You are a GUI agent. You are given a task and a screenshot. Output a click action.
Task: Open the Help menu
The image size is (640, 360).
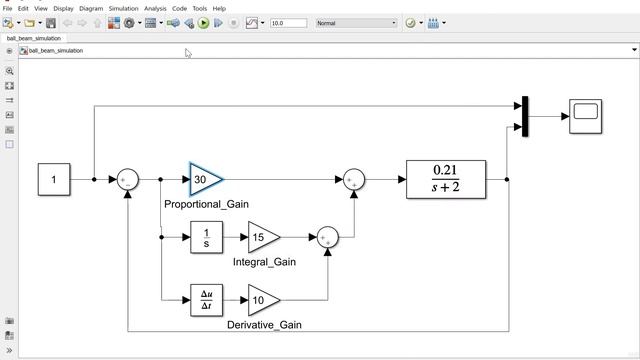tap(219, 8)
